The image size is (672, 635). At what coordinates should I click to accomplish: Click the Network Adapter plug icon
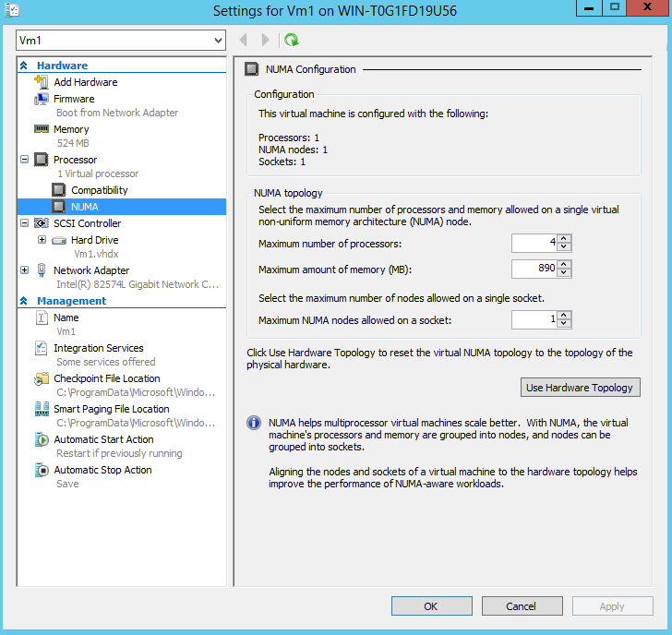(x=42, y=270)
